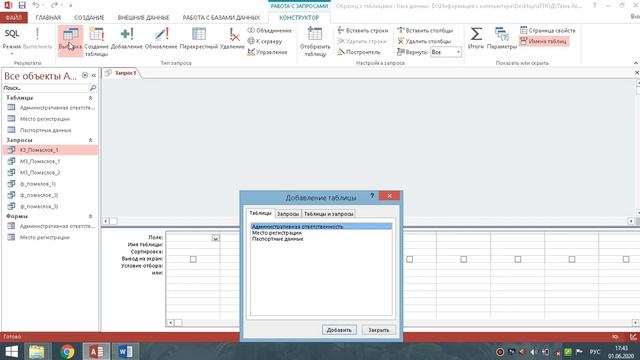Choose the Перекрестный crosstab query type
640x360 pixels.
(x=199, y=39)
